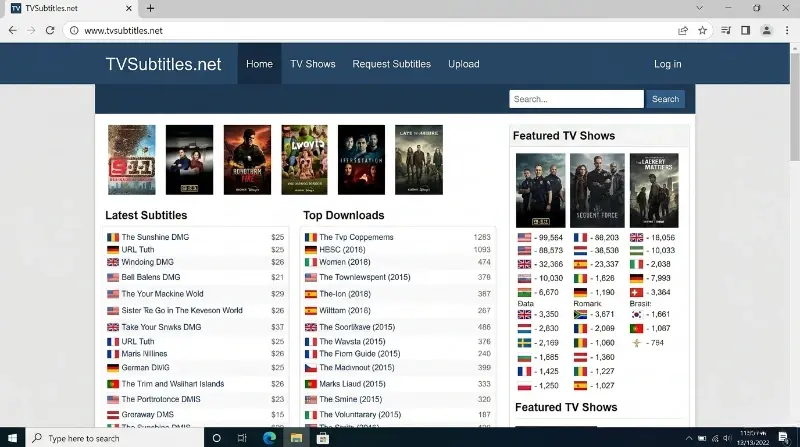Image resolution: width=800 pixels, height=447 pixels.
Task: Close the TVSubtitles.net tab
Action: click(x=129, y=8)
